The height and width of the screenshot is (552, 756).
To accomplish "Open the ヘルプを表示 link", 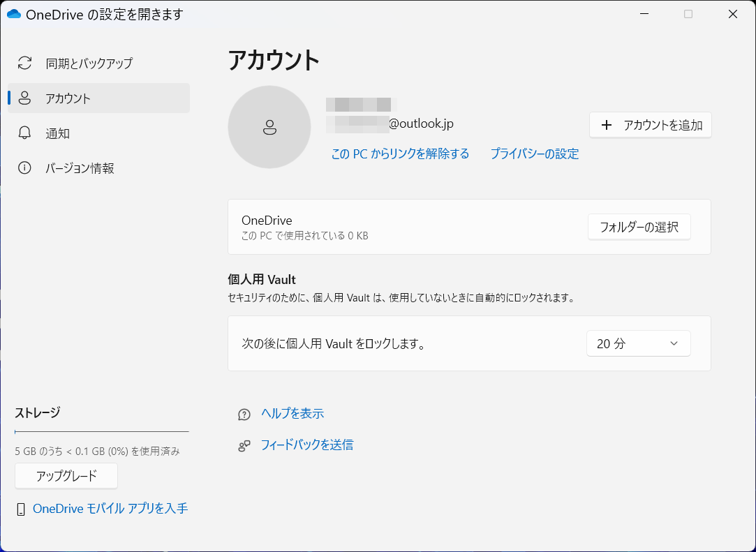I will pos(292,414).
